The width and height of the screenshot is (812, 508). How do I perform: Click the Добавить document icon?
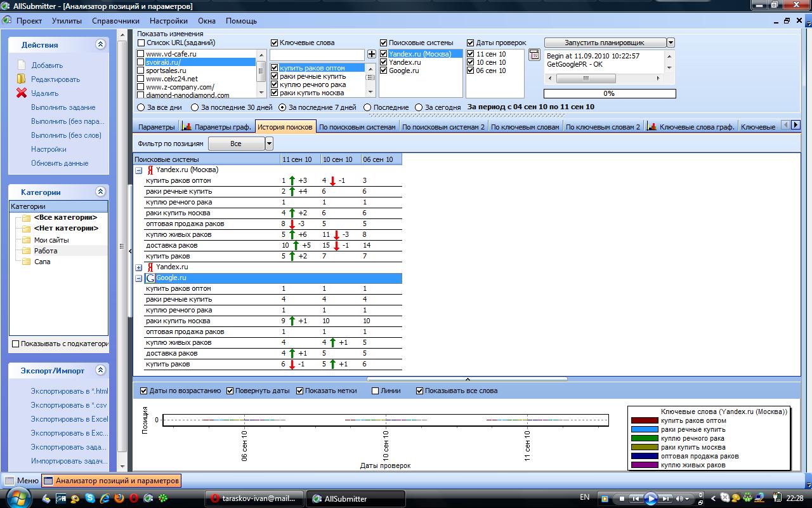22,65
